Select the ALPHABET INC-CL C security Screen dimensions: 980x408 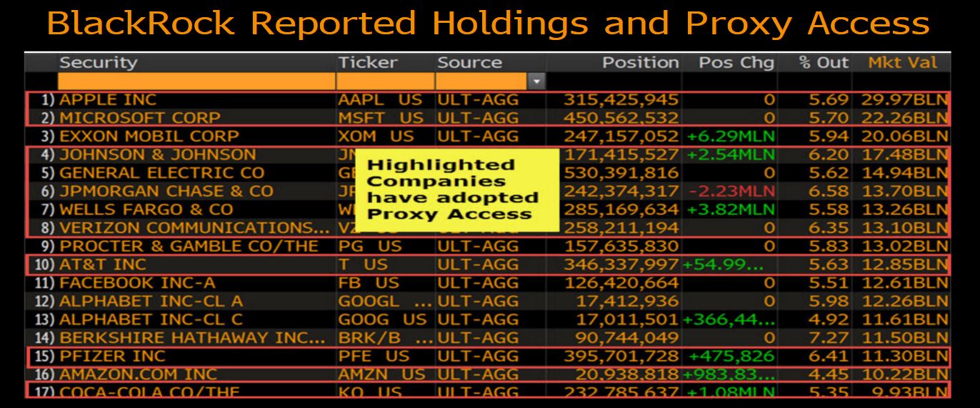pyautogui.click(x=151, y=319)
